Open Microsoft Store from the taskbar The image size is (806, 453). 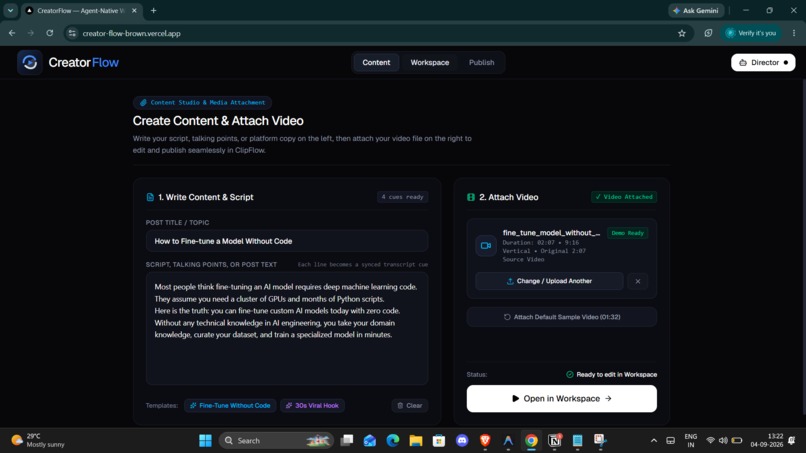[438, 441]
